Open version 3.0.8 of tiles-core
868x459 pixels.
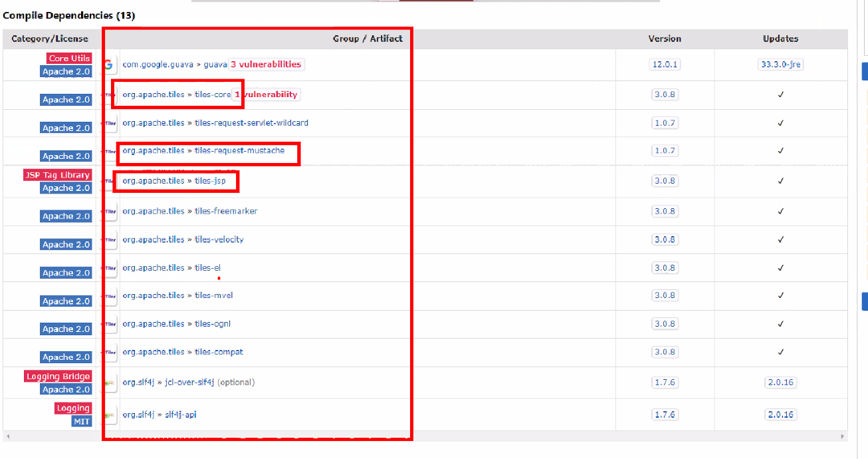click(665, 94)
